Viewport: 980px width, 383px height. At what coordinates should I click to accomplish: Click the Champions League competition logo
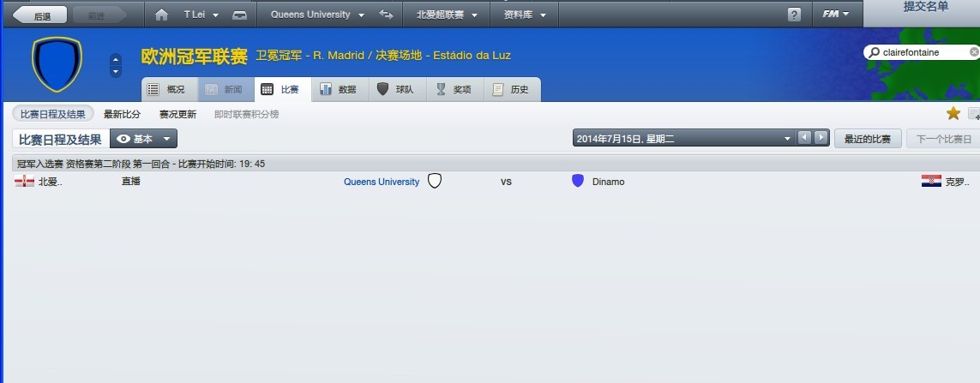[57, 64]
